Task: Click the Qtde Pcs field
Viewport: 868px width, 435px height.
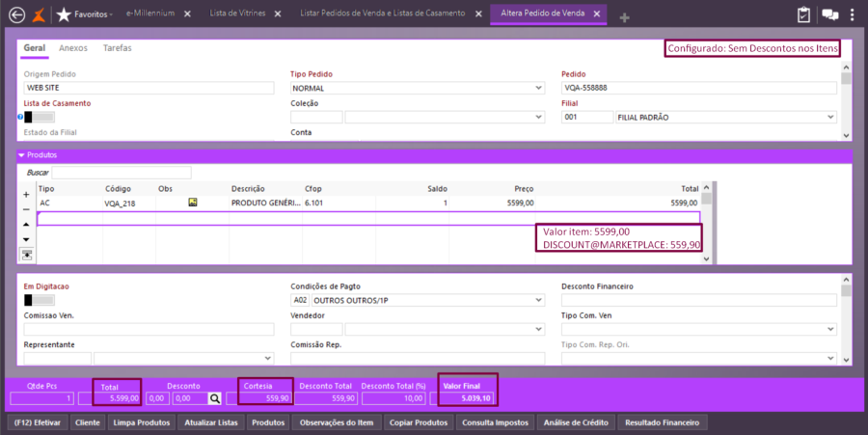Action: point(41,398)
